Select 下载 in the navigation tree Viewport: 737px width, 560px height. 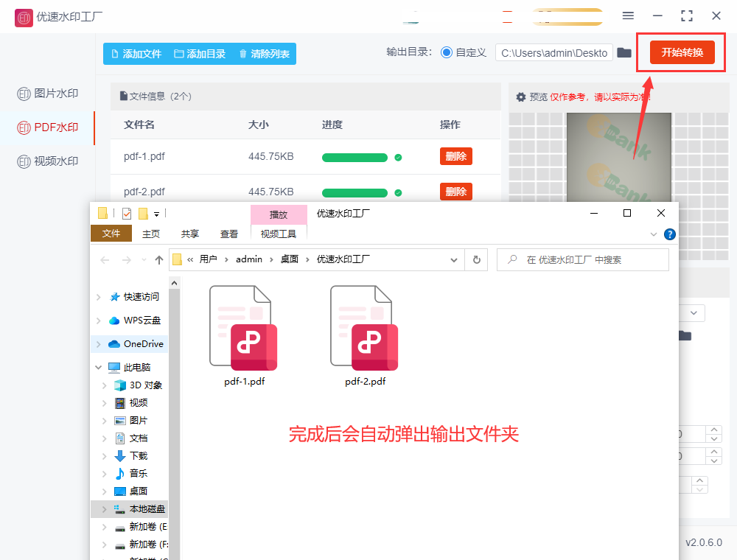pyautogui.click(x=131, y=455)
